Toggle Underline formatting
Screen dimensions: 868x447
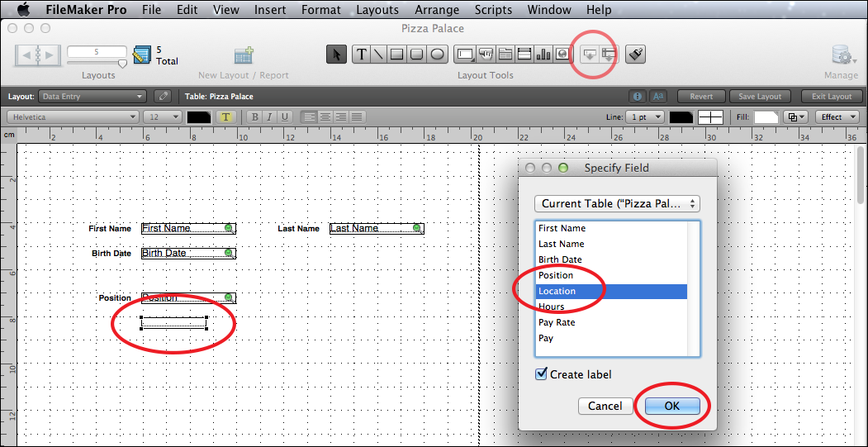[285, 117]
